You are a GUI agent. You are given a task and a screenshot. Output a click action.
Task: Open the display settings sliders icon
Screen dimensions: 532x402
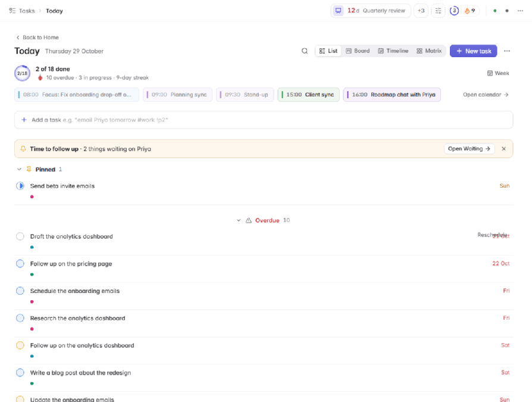coord(439,11)
